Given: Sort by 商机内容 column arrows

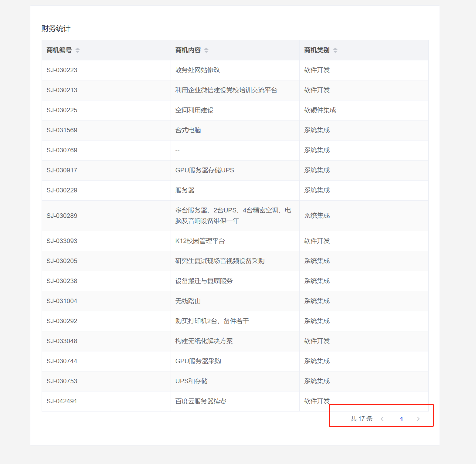Looking at the screenshot, I should 206,50.
